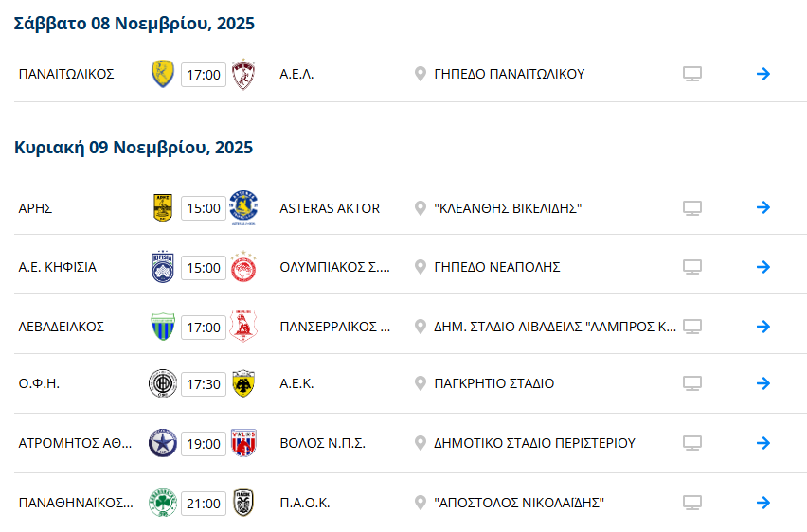Click the ASTERAS AKTOR team name

[330, 208]
